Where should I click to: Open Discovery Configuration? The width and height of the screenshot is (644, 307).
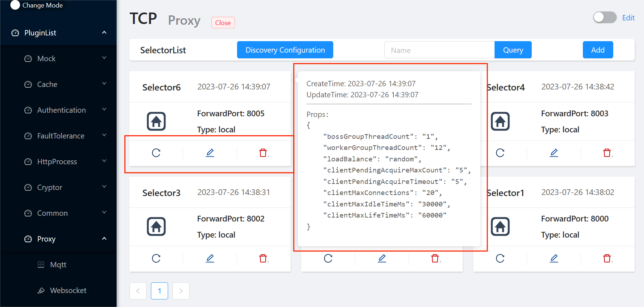pyautogui.click(x=285, y=50)
